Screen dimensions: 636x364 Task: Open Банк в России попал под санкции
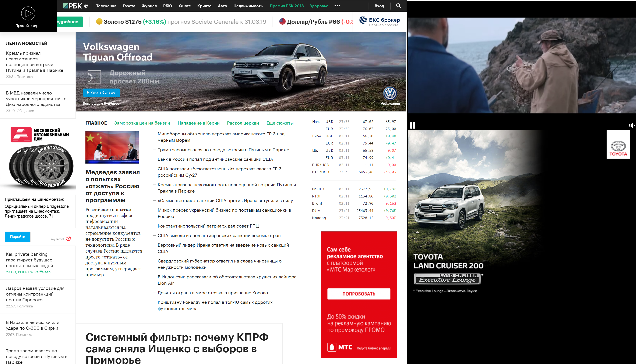215,159
